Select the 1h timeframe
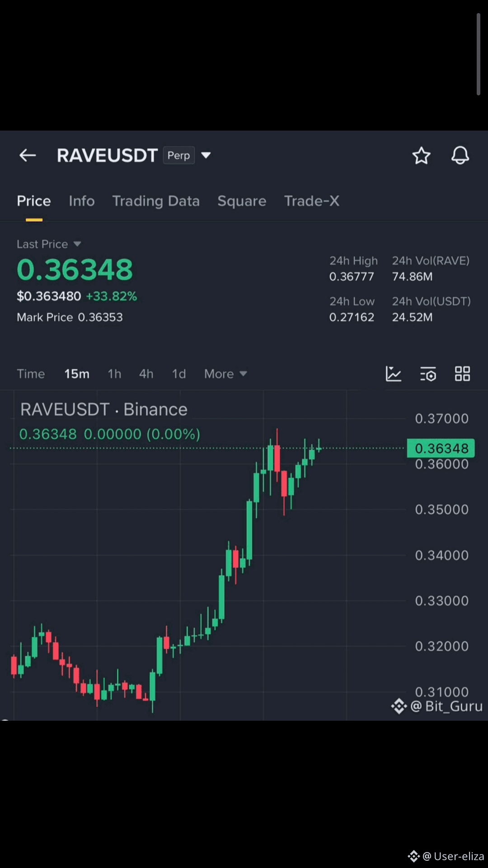The image size is (488, 868). coord(114,374)
